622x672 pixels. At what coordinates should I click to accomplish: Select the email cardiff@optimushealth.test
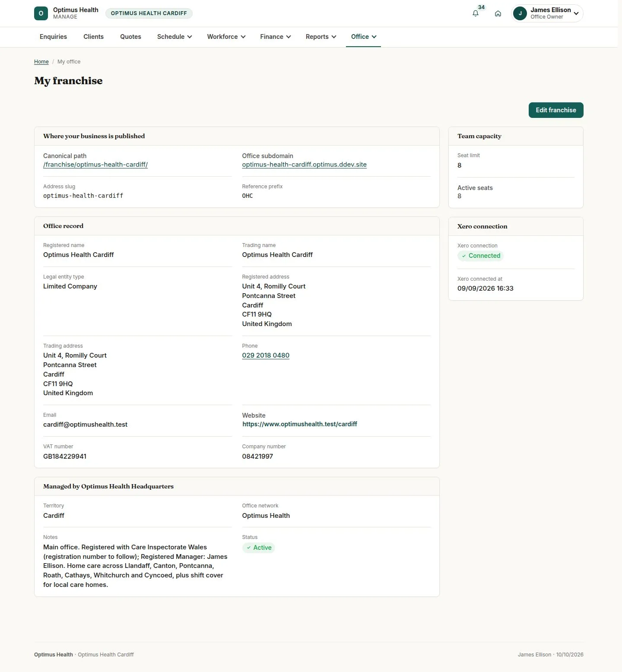click(85, 425)
